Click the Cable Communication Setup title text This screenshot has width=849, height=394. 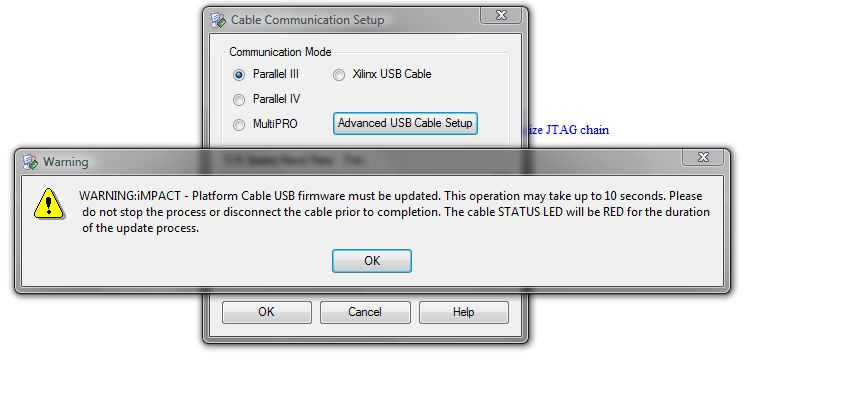(x=308, y=20)
